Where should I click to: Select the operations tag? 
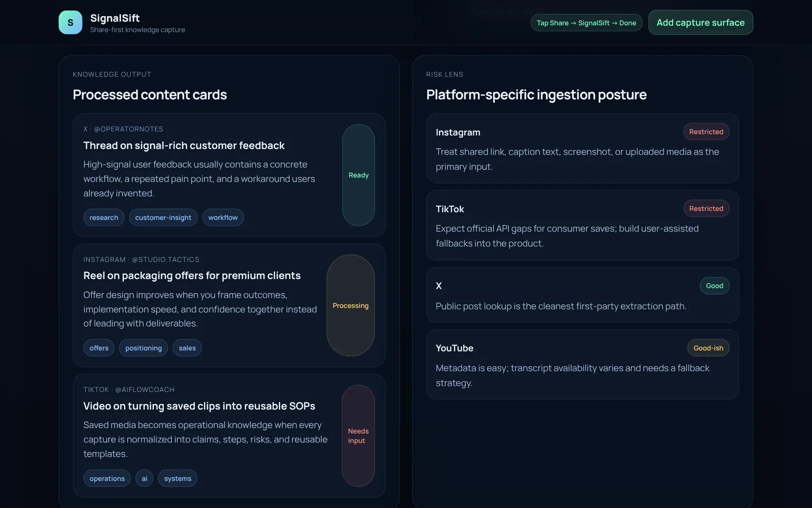click(x=107, y=479)
